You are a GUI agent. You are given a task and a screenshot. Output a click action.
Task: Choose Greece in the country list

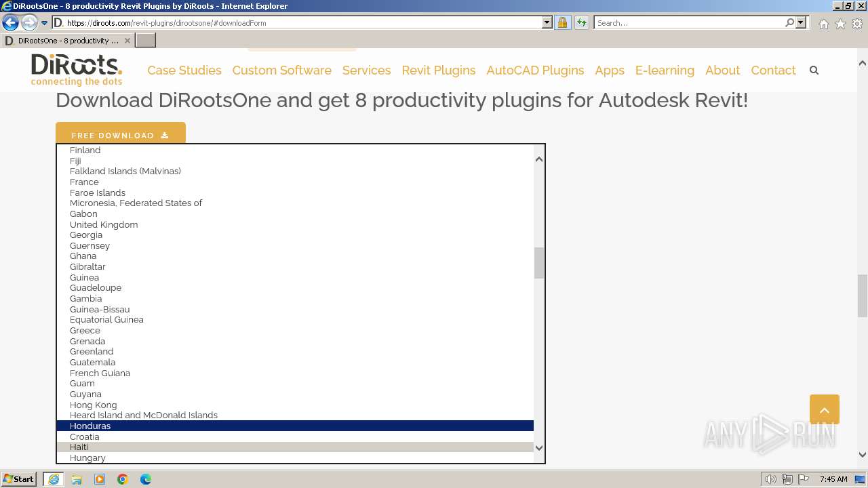point(295,331)
